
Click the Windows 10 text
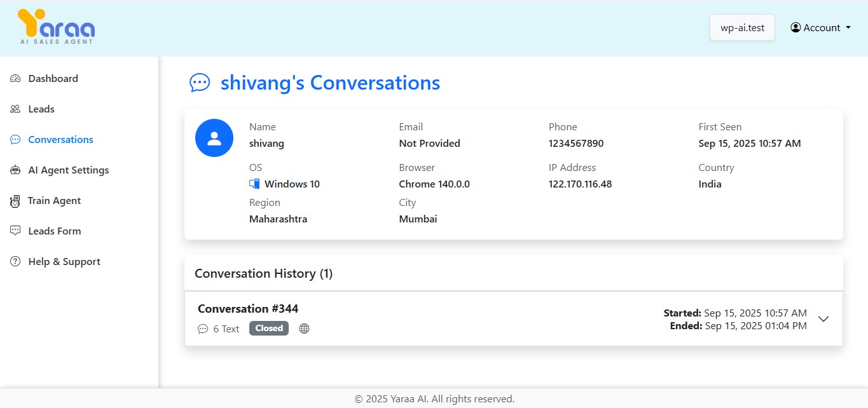coord(292,184)
